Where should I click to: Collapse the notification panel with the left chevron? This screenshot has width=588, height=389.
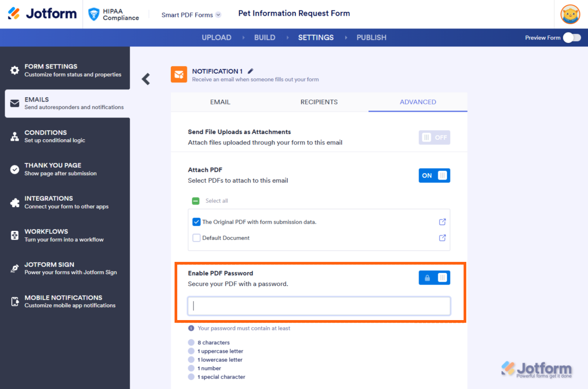(146, 78)
